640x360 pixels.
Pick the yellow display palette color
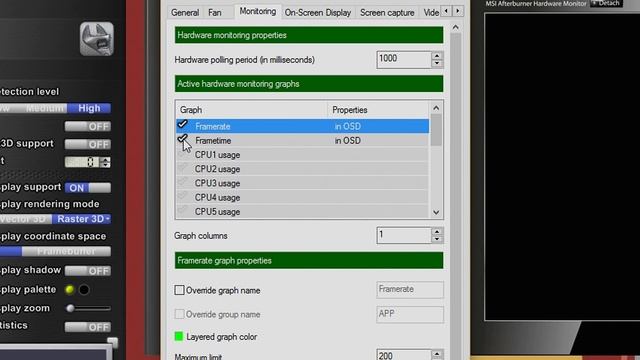click(70, 290)
